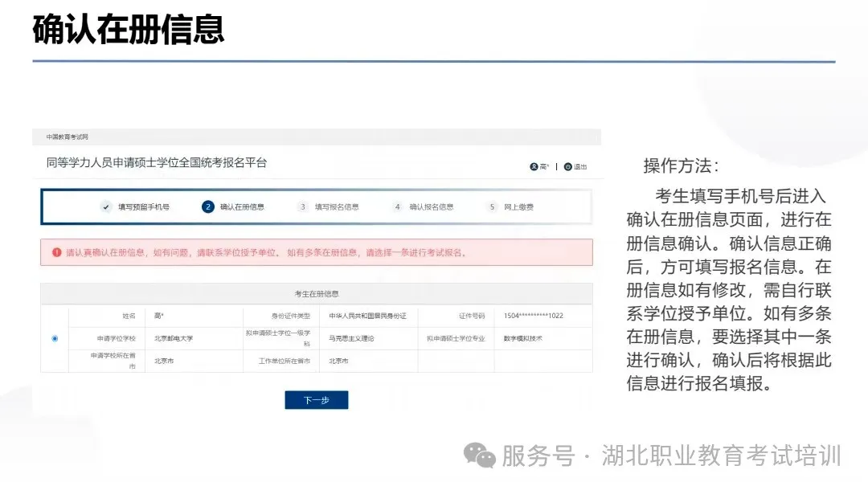The image size is (868, 482).
Task: Click the WeChat logo icon at bottom
Action: 479,455
